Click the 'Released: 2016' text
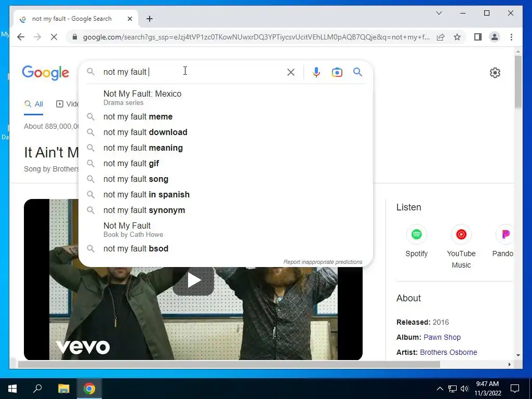Screen dimensions: 532x399 (422, 322)
